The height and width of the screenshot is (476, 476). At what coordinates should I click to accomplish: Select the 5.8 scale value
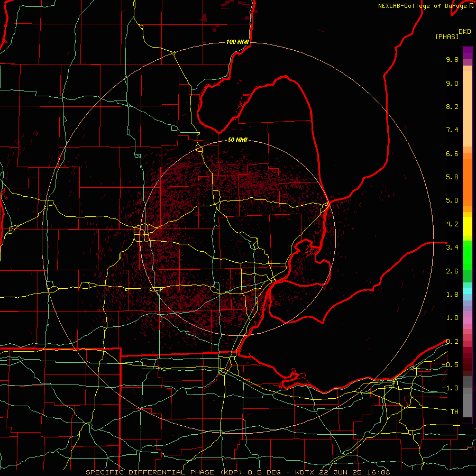[x=452, y=177]
